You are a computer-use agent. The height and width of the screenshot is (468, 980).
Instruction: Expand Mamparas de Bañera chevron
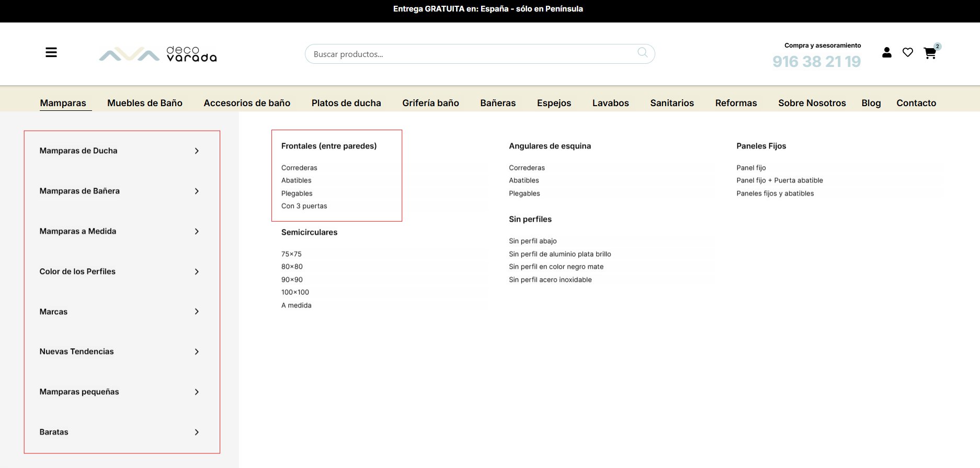197,191
